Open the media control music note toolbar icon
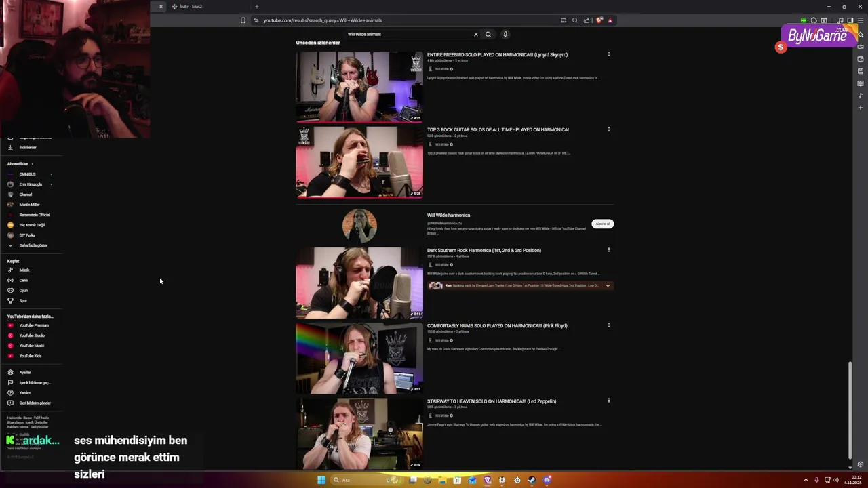The height and width of the screenshot is (488, 868). (840, 20)
